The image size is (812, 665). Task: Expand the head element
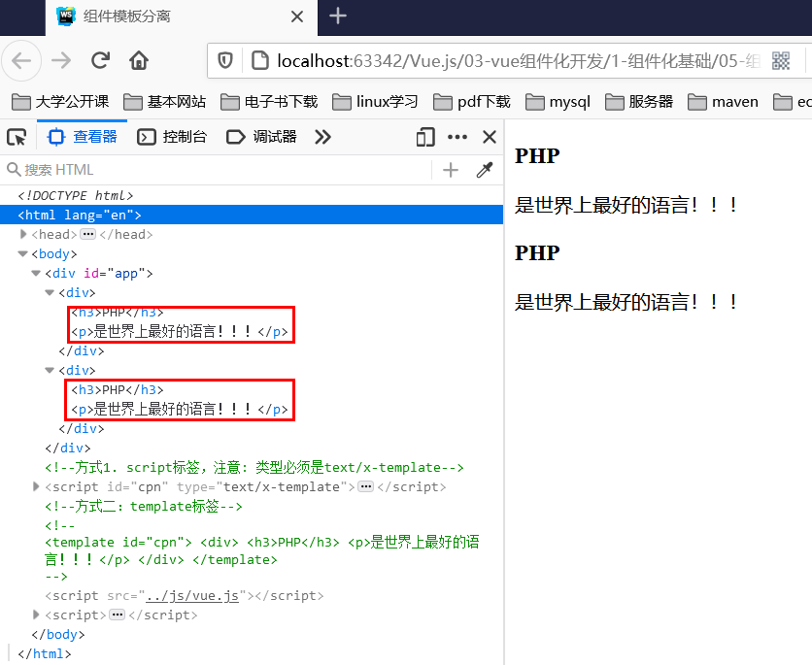(x=23, y=234)
